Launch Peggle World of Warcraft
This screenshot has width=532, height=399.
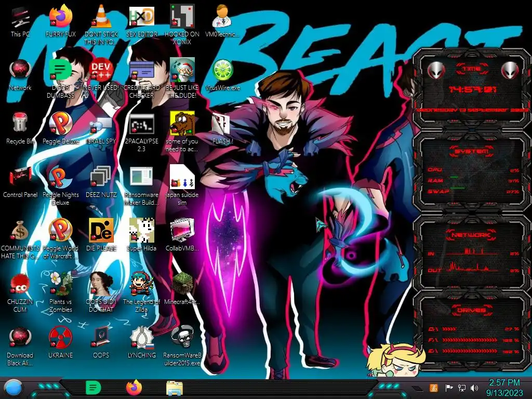click(x=60, y=240)
